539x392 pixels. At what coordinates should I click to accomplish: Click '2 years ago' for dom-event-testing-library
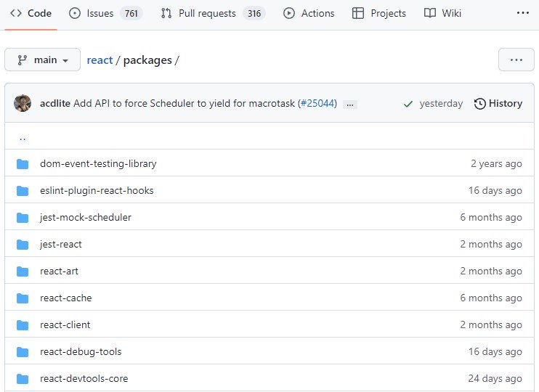496,163
